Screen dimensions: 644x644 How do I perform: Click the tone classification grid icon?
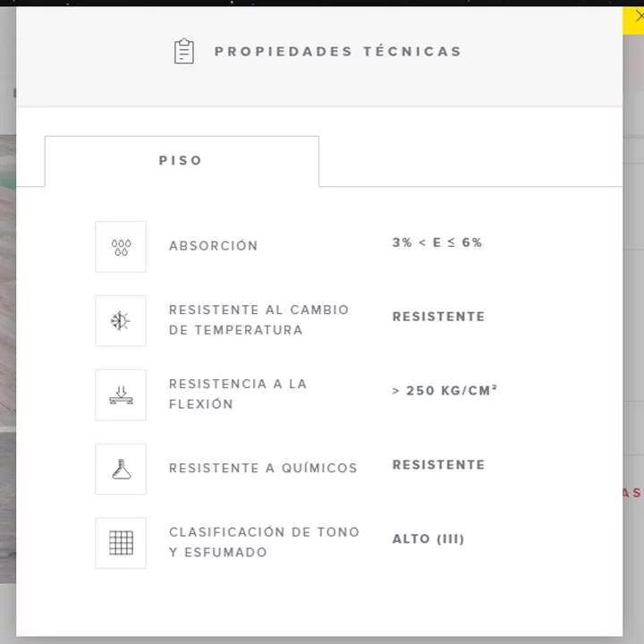121,543
